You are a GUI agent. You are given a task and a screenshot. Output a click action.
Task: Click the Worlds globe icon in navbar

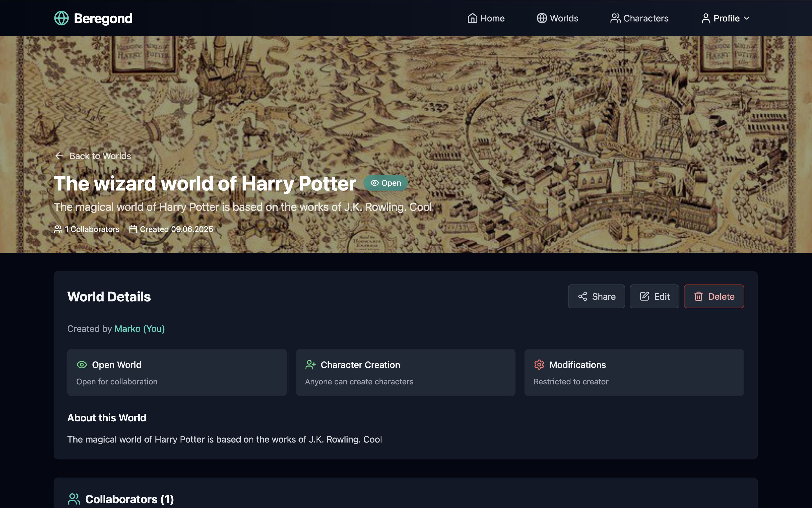tap(541, 18)
